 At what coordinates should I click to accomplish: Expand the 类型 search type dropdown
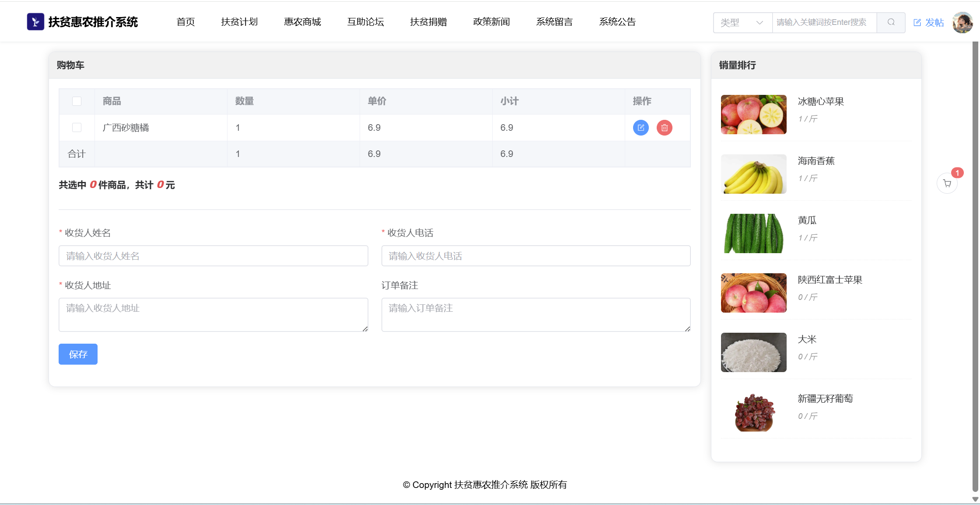coord(742,22)
